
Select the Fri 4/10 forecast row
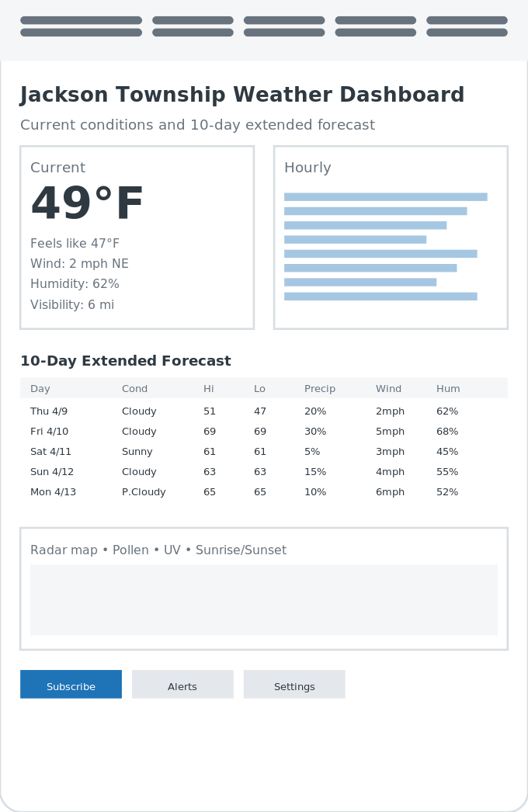pyautogui.click(x=264, y=432)
